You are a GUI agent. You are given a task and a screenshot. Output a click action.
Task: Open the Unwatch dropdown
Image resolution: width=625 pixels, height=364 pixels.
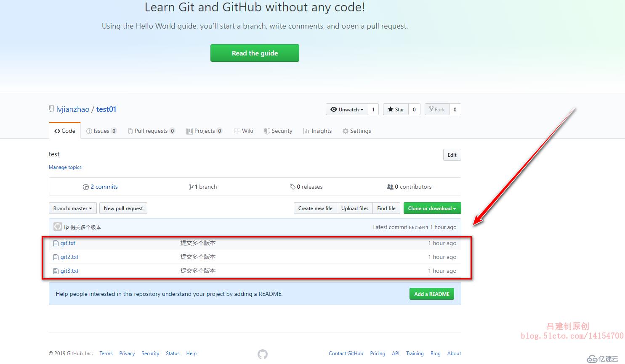pyautogui.click(x=347, y=109)
